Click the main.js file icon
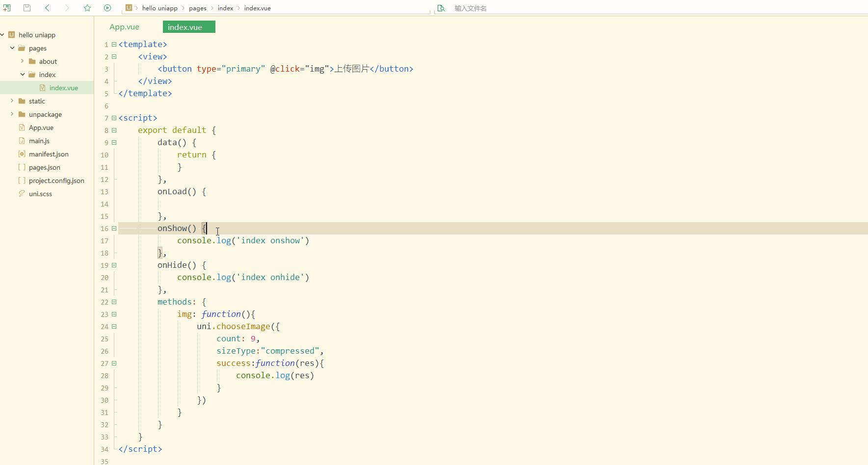Viewport: 868px width, 465px height. [22, 141]
